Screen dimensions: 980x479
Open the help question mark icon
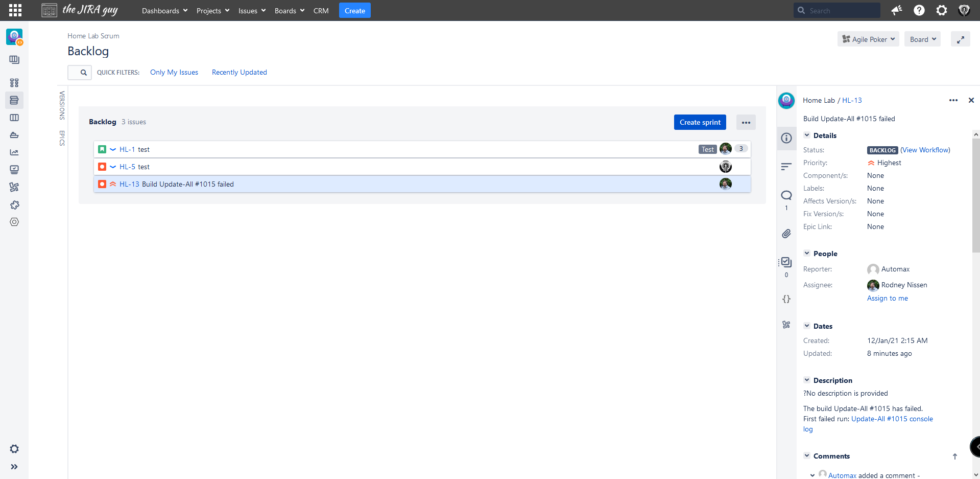click(x=919, y=10)
